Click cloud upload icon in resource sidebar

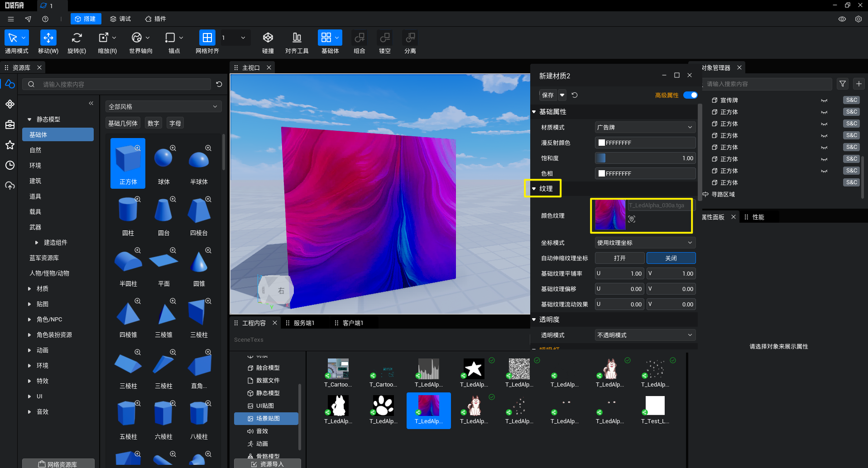click(10, 186)
